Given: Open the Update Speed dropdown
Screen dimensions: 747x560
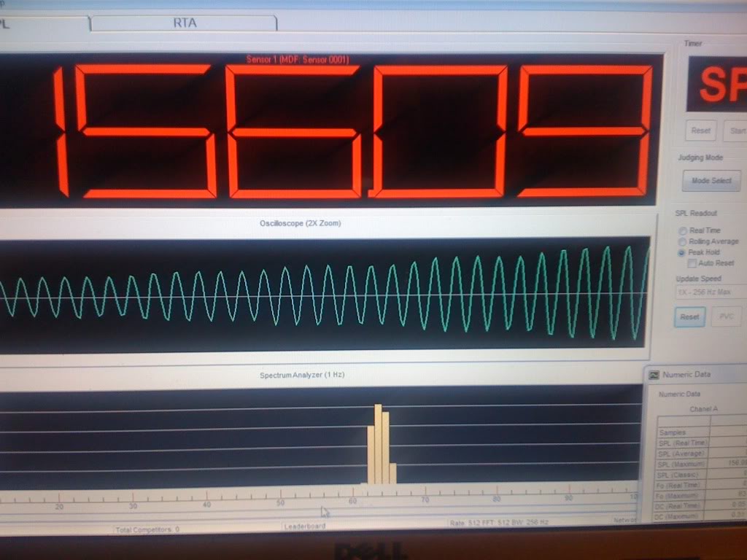Looking at the screenshot, I should coord(711,292).
